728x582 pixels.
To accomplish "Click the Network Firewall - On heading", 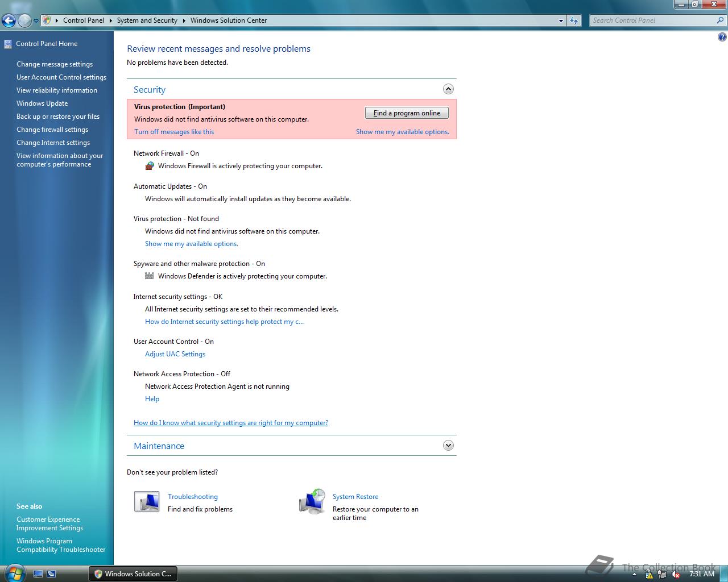I will pos(166,153).
